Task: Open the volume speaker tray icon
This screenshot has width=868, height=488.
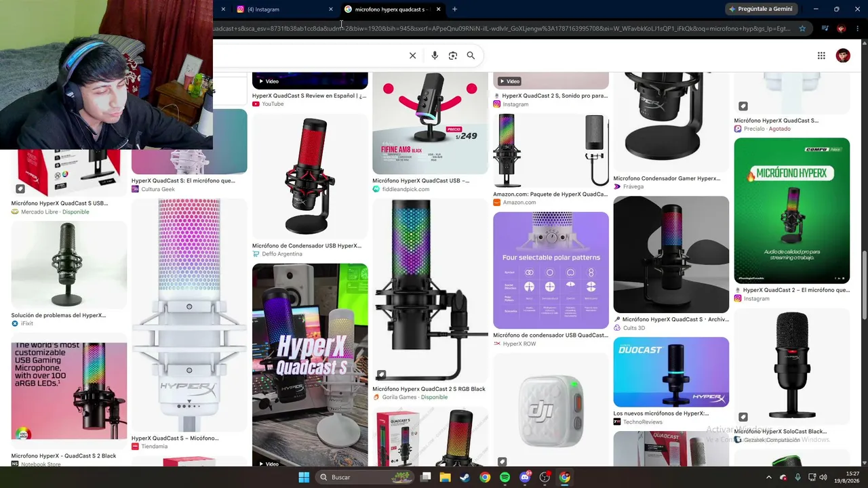Action: tap(823, 477)
